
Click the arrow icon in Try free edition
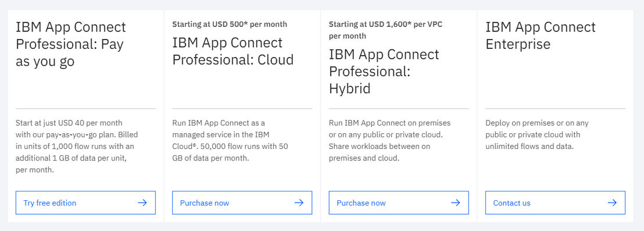pyautogui.click(x=142, y=202)
